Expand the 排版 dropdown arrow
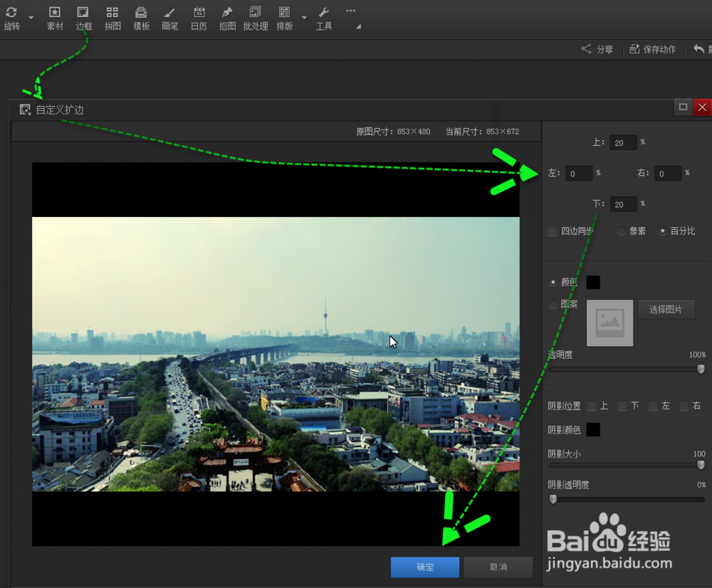 coord(304,18)
